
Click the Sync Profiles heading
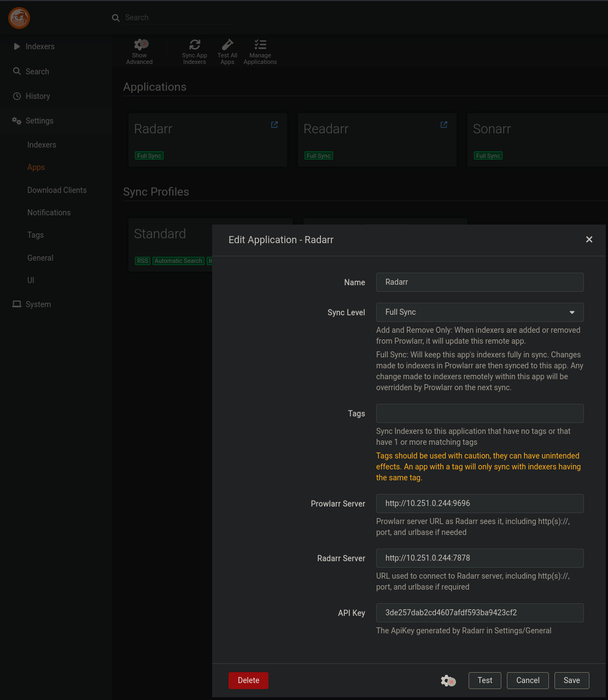pos(156,192)
